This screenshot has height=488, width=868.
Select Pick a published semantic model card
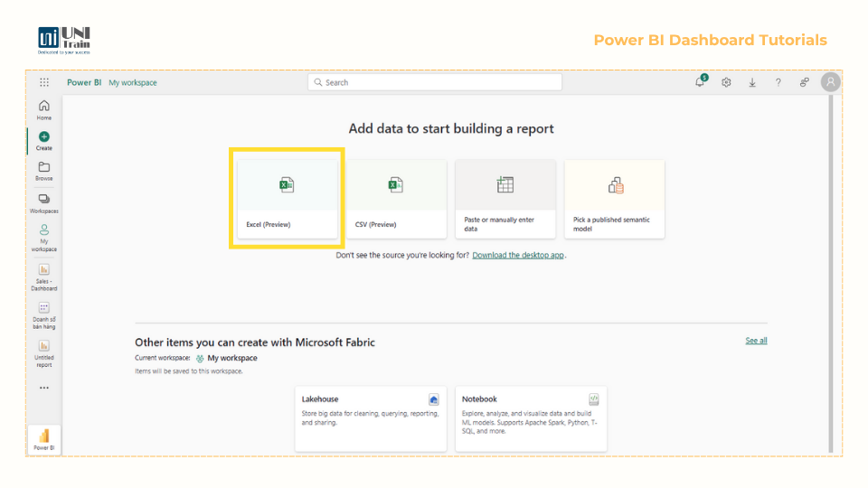tap(615, 199)
